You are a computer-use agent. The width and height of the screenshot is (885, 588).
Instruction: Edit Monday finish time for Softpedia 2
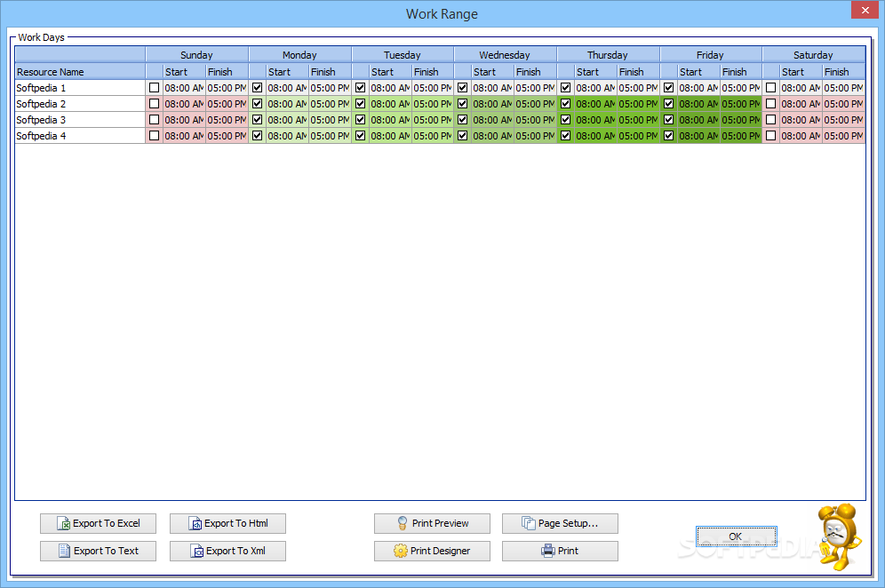(x=330, y=104)
